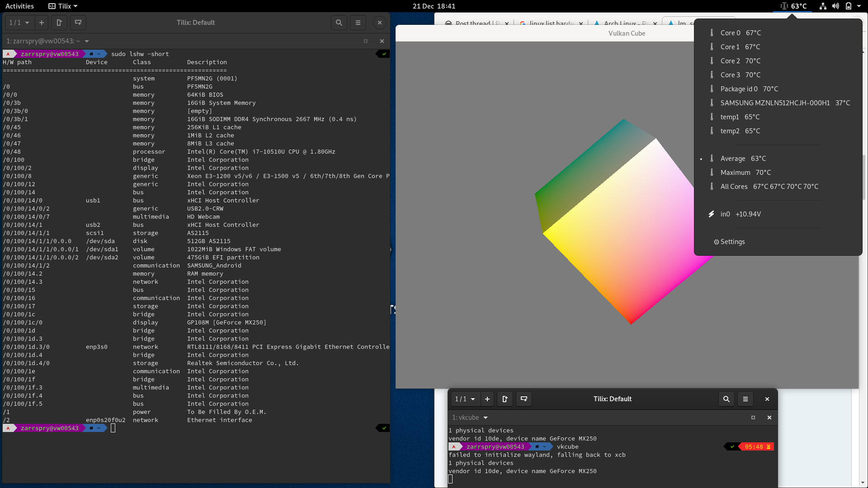Open sensor extension Settings
Image resolution: width=868 pixels, height=488 pixels.
tap(778, 242)
